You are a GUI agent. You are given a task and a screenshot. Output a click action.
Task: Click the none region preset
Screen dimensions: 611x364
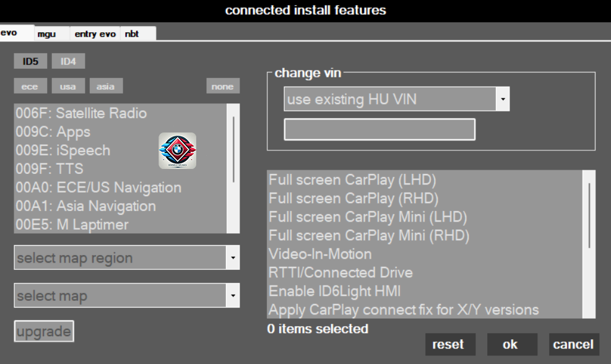click(x=222, y=86)
